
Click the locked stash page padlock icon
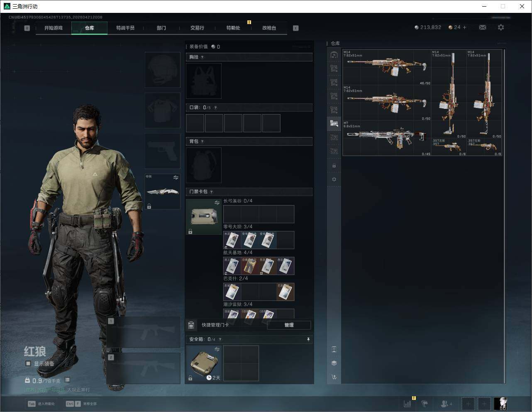pos(334,166)
